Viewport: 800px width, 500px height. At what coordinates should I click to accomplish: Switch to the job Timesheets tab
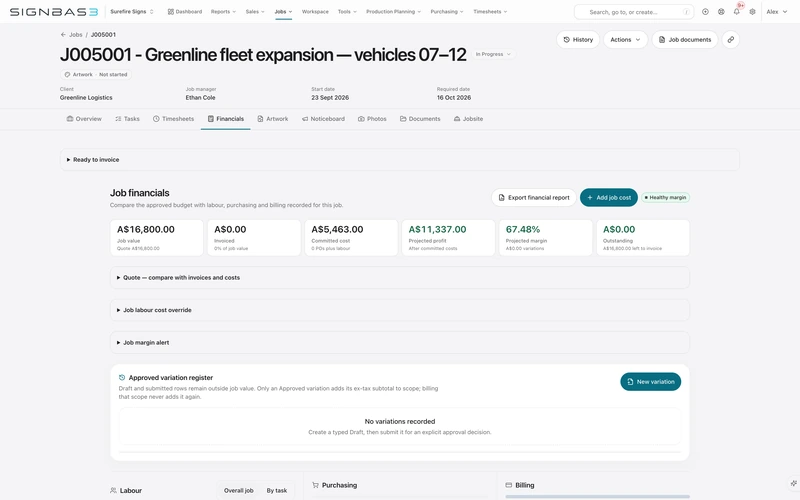pyautogui.click(x=173, y=119)
